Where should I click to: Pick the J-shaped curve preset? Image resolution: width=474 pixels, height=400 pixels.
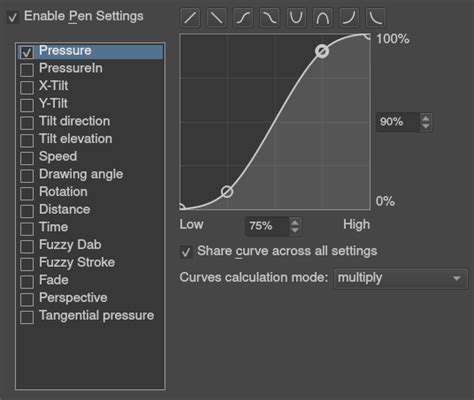[349, 18]
